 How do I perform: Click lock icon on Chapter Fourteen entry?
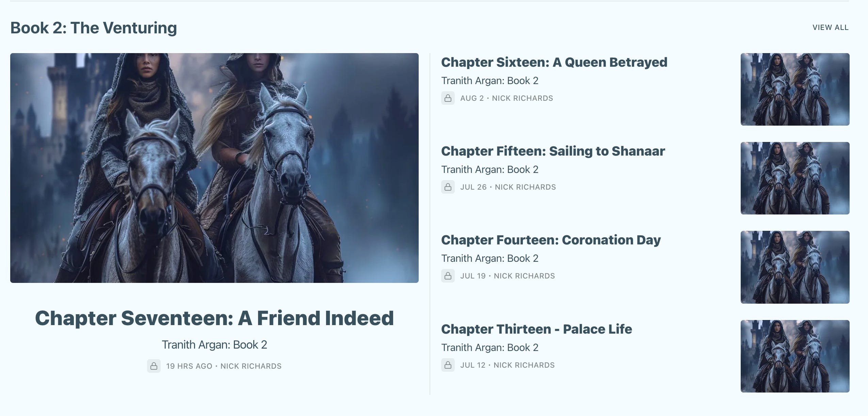click(448, 276)
